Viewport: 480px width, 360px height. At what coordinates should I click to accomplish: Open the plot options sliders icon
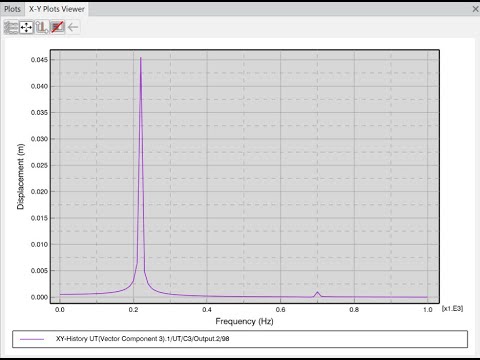point(11,27)
